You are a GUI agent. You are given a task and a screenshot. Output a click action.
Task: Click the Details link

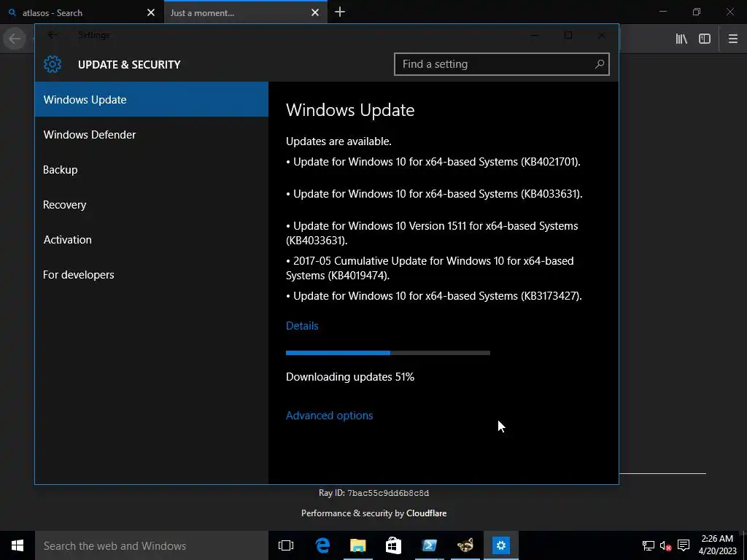[302, 326]
